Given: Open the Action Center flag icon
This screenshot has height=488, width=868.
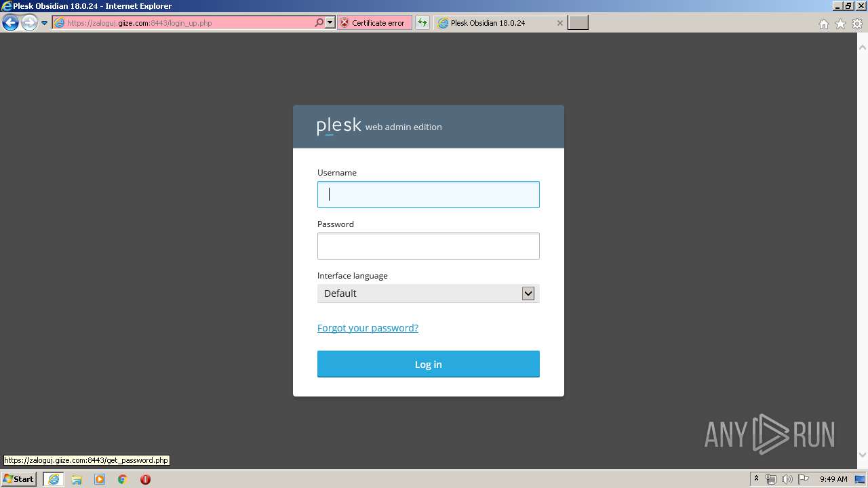Looking at the screenshot, I should pos(804,479).
